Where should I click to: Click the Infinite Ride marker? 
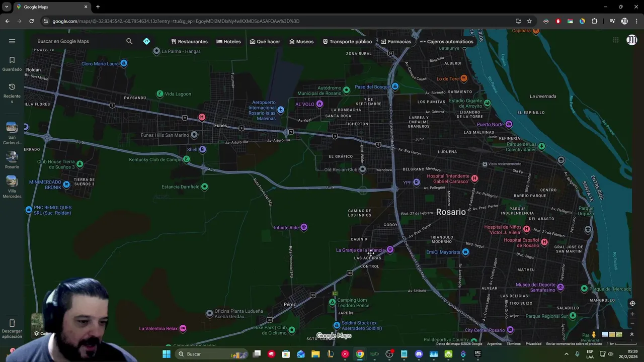tap(303, 227)
